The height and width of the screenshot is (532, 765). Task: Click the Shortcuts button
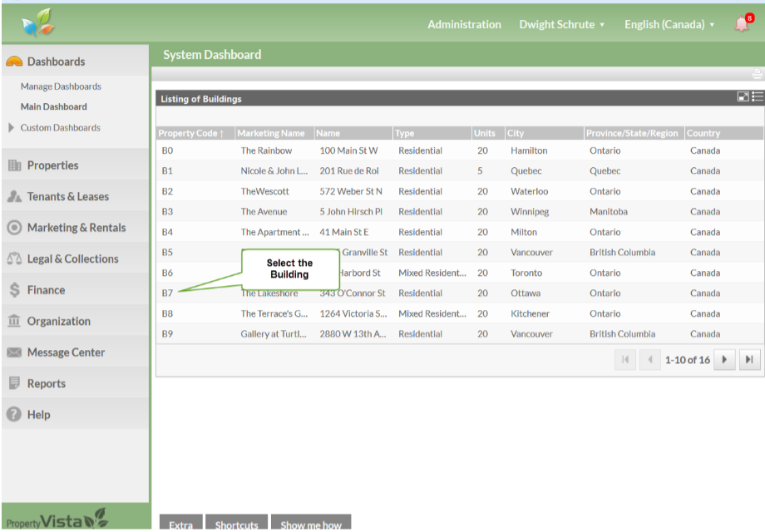(x=236, y=525)
